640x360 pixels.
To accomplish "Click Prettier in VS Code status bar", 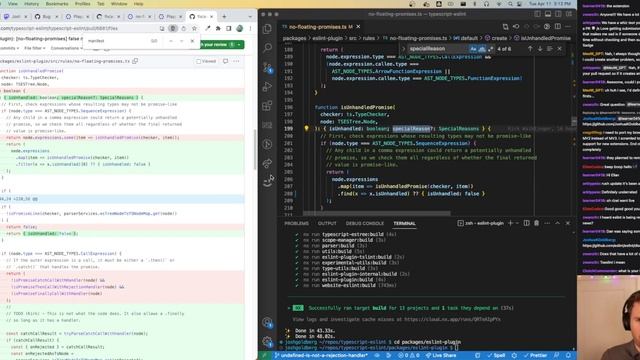I will (536, 356).
